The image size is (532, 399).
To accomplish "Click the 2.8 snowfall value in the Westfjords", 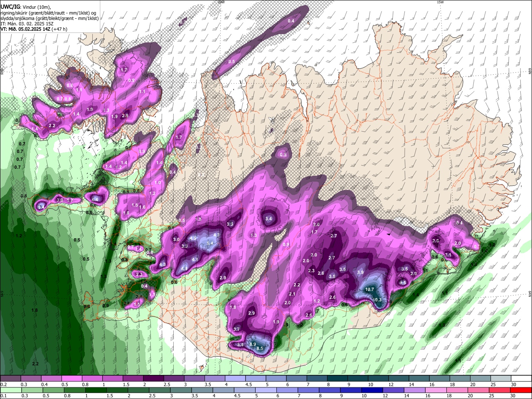I will point(125,116).
